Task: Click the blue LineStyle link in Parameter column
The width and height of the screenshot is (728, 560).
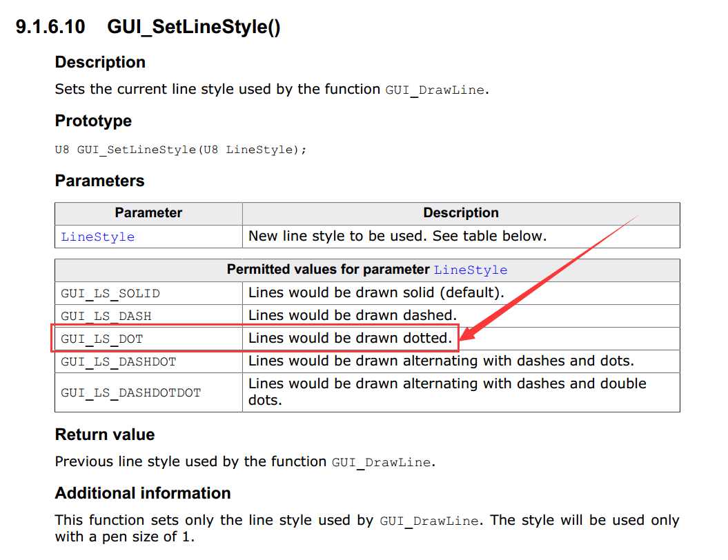Action: click(97, 237)
